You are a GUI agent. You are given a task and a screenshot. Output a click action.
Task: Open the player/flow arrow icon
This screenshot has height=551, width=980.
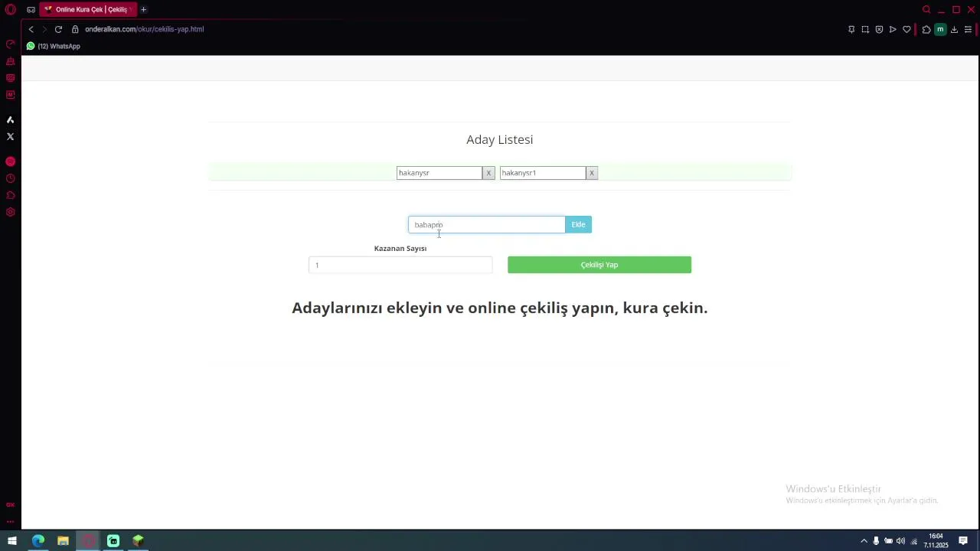tap(893, 29)
